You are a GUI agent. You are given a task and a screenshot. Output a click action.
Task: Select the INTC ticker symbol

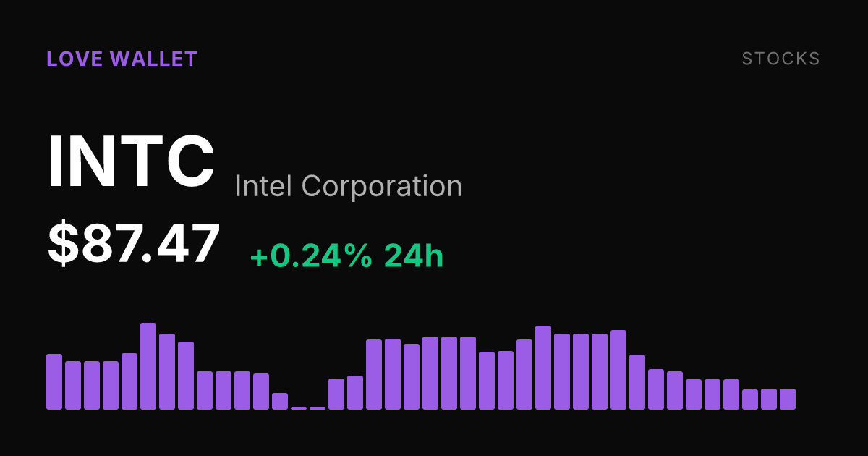pyautogui.click(x=131, y=161)
